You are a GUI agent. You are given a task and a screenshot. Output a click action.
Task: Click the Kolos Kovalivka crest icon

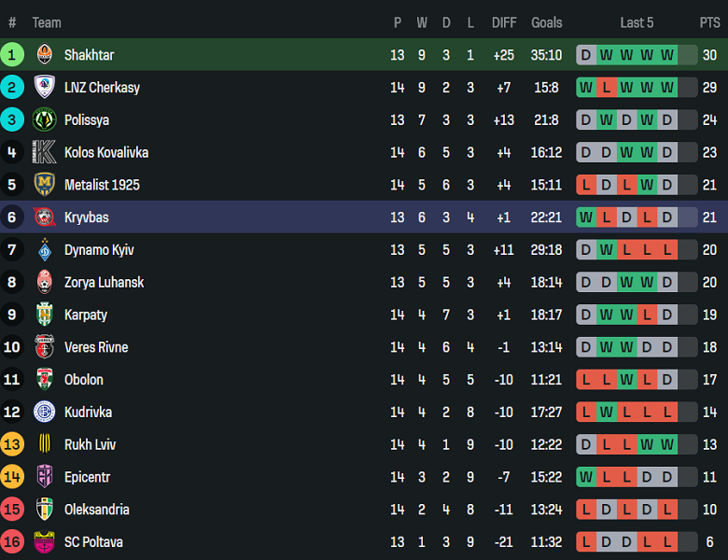pyautogui.click(x=45, y=152)
